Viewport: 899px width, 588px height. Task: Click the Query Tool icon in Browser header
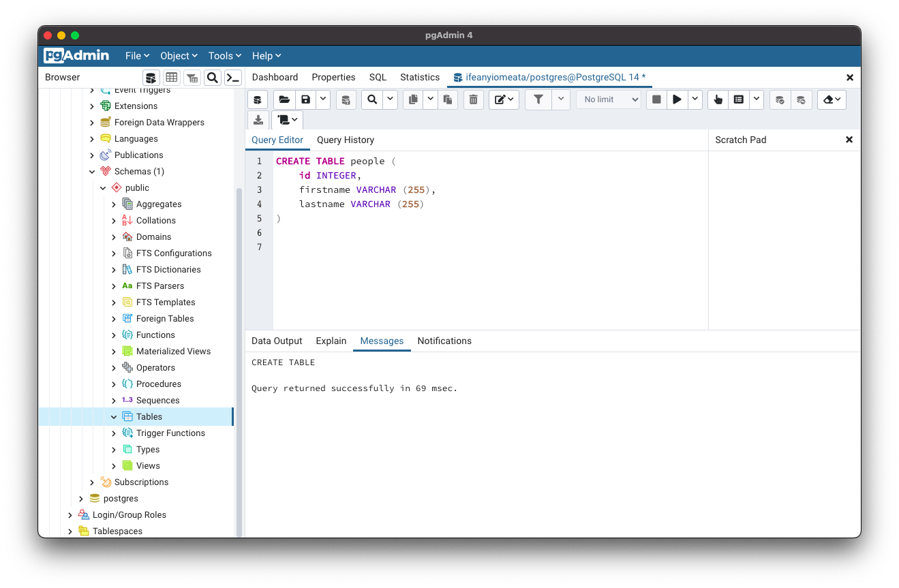click(151, 78)
